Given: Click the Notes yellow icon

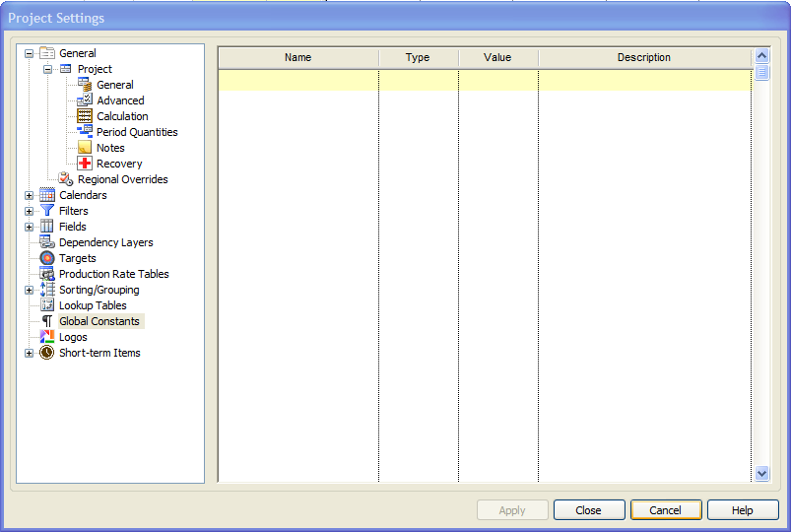Looking at the screenshot, I should click(x=85, y=148).
